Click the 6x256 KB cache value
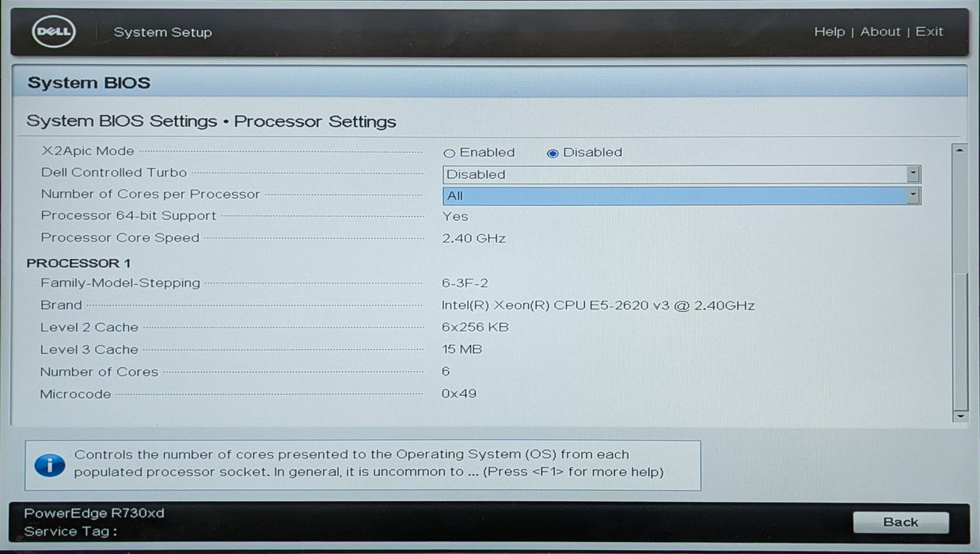Image resolution: width=980 pixels, height=554 pixels. (x=475, y=327)
